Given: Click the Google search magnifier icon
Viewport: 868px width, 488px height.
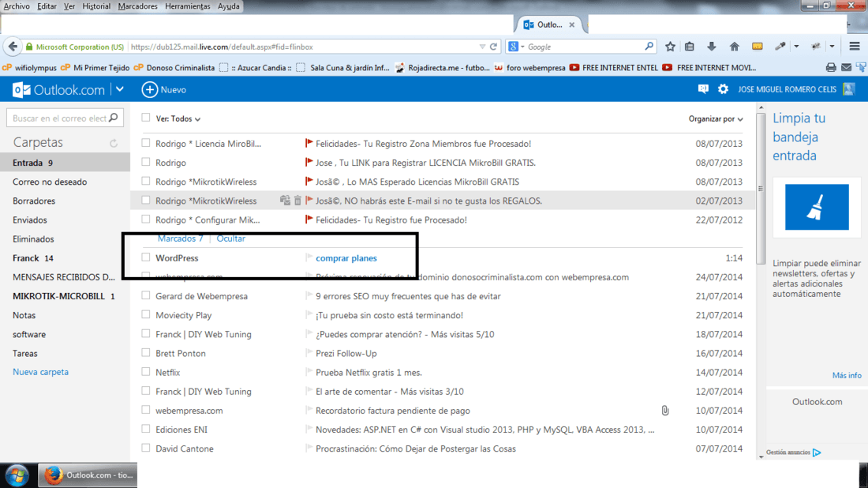Looking at the screenshot, I should click(649, 47).
